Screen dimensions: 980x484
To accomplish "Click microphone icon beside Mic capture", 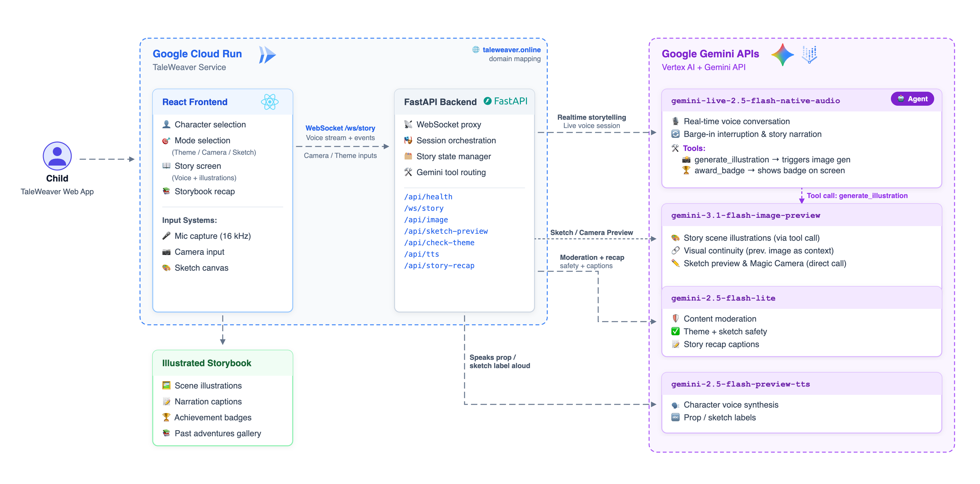I will (166, 236).
